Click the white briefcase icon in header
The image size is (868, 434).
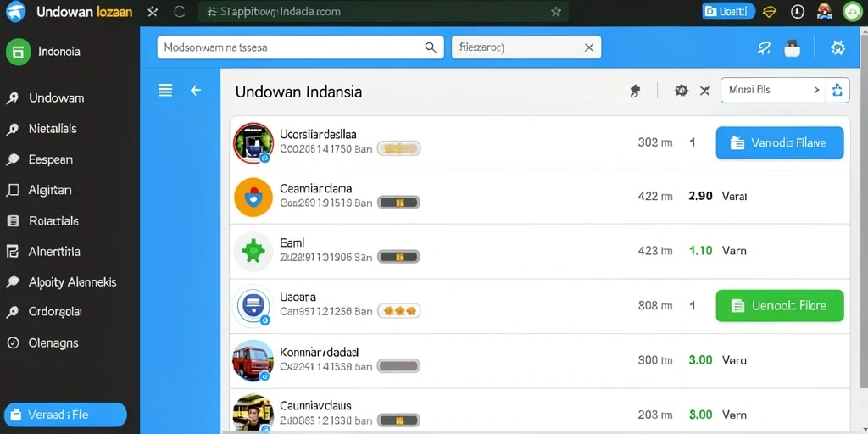pos(793,48)
